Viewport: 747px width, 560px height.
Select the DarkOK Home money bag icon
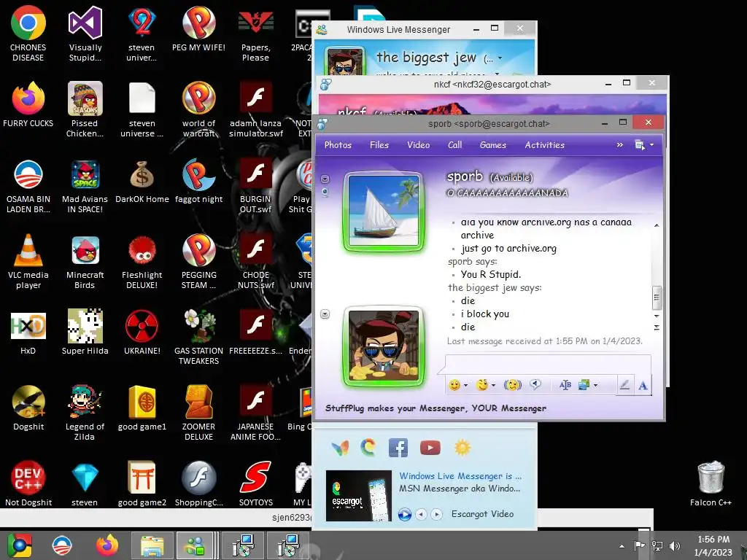[x=142, y=182]
